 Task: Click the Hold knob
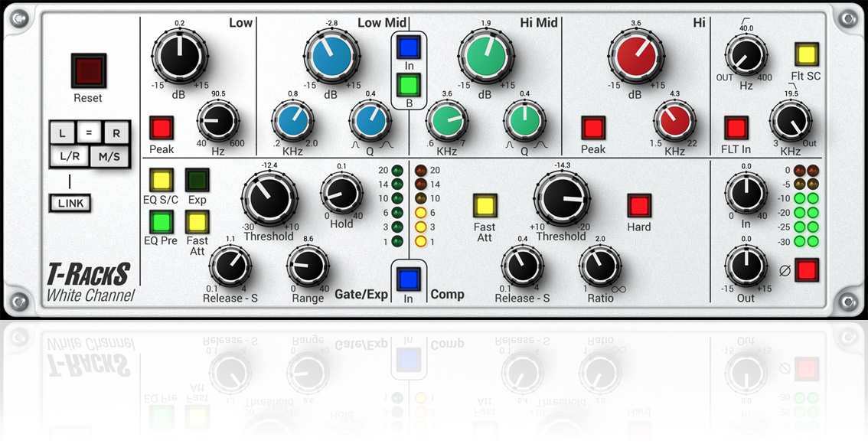point(341,193)
